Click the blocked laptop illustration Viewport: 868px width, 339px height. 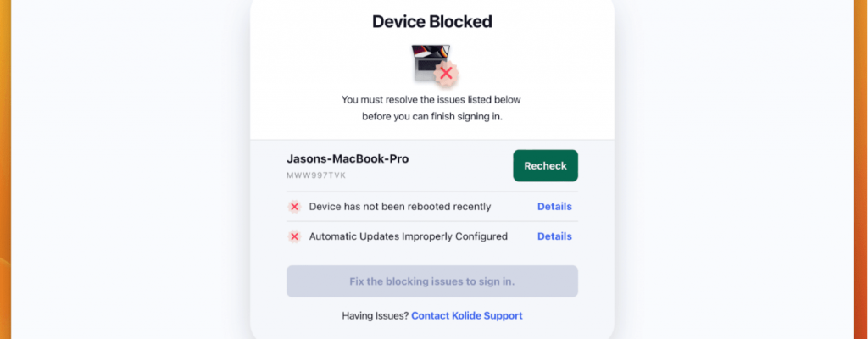click(428, 63)
